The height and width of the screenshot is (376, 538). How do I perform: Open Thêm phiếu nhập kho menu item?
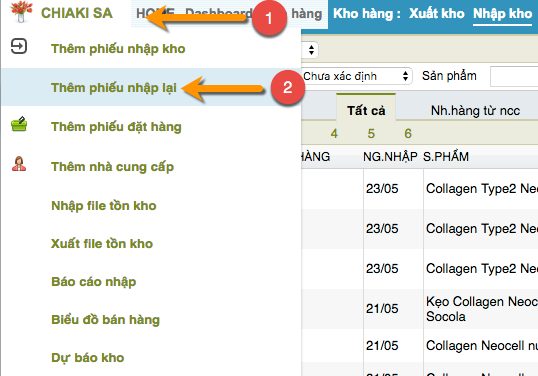click(118, 49)
